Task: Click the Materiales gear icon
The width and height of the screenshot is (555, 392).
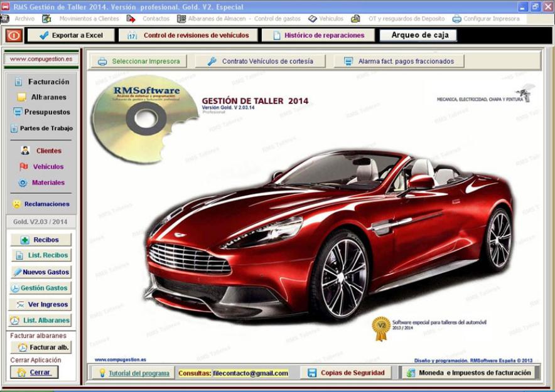Action: [x=23, y=183]
